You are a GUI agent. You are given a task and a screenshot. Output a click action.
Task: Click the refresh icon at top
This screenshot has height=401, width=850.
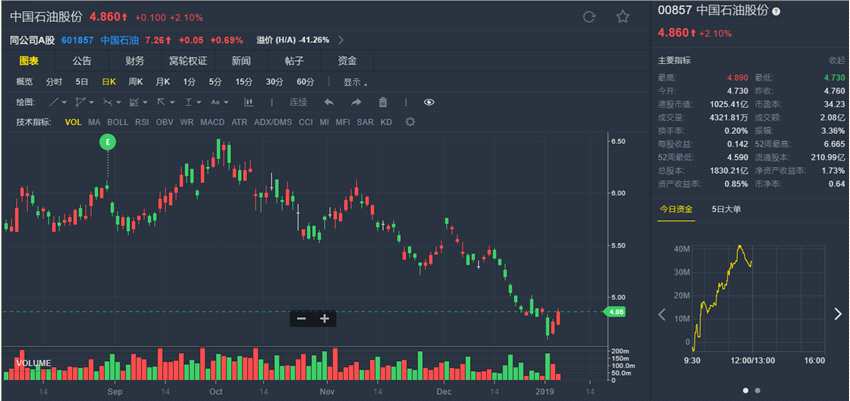(x=589, y=17)
